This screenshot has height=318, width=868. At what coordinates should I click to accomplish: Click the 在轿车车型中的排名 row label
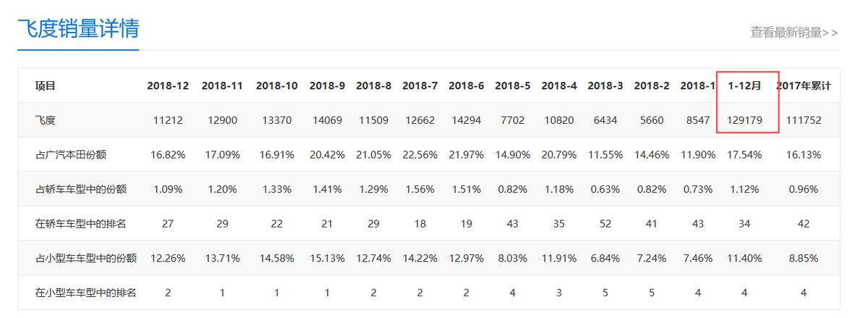coord(81,224)
